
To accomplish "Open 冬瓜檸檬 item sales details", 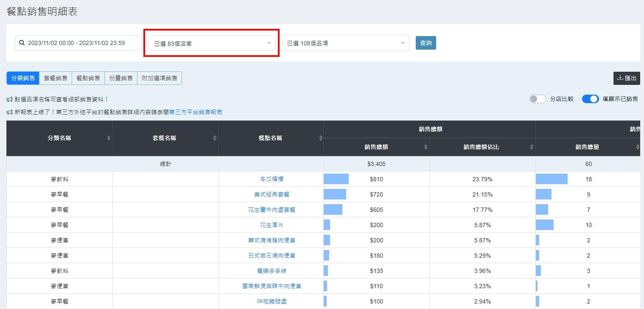I will pos(272,179).
